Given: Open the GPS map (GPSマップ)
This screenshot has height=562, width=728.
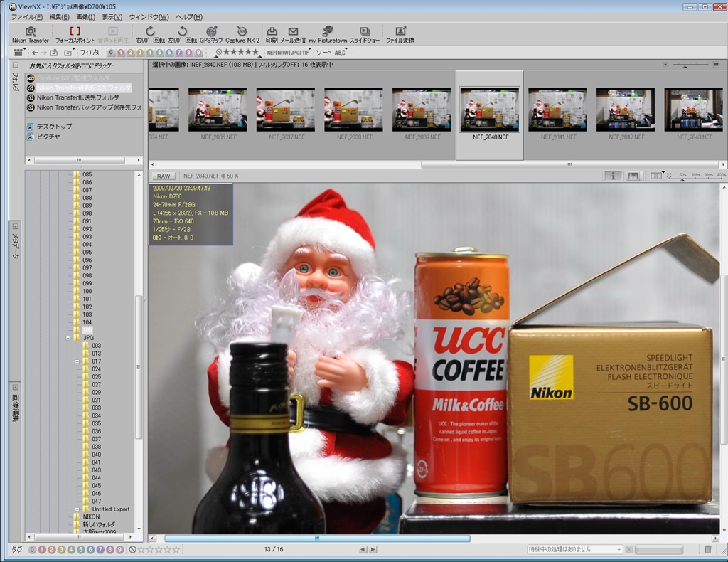Looking at the screenshot, I should coord(211,35).
